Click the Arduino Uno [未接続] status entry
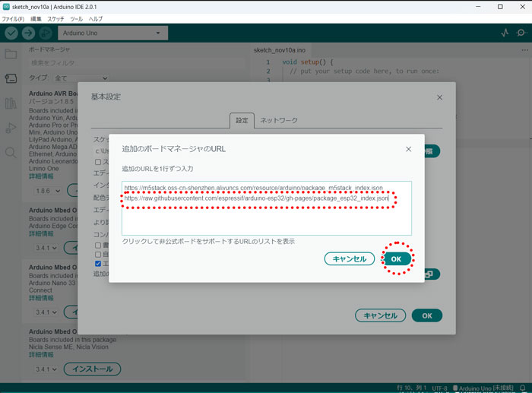Screen dimensions: 532x393 click(483, 388)
